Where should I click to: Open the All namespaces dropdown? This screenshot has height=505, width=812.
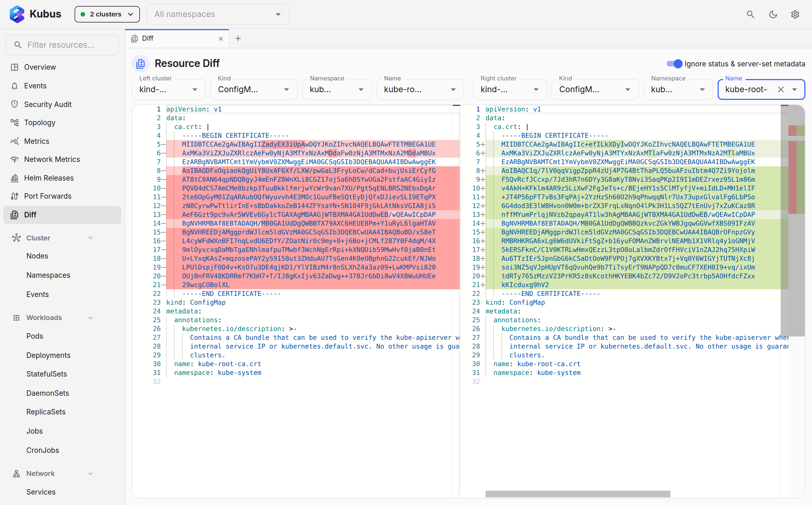[x=218, y=14]
